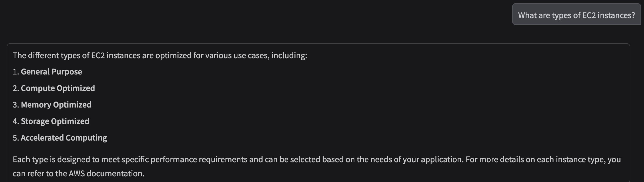Click the number '5.' before Accelerated Computing
Image resolution: width=644 pixels, height=182 pixels.
point(16,138)
